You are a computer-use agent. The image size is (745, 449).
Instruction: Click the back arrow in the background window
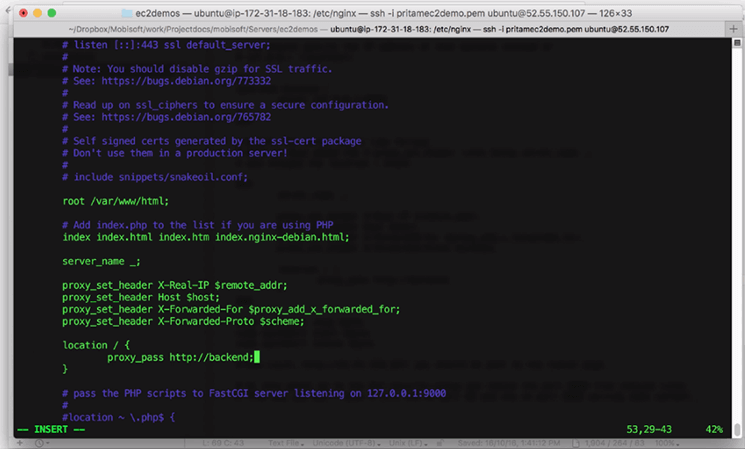pos(7,9)
